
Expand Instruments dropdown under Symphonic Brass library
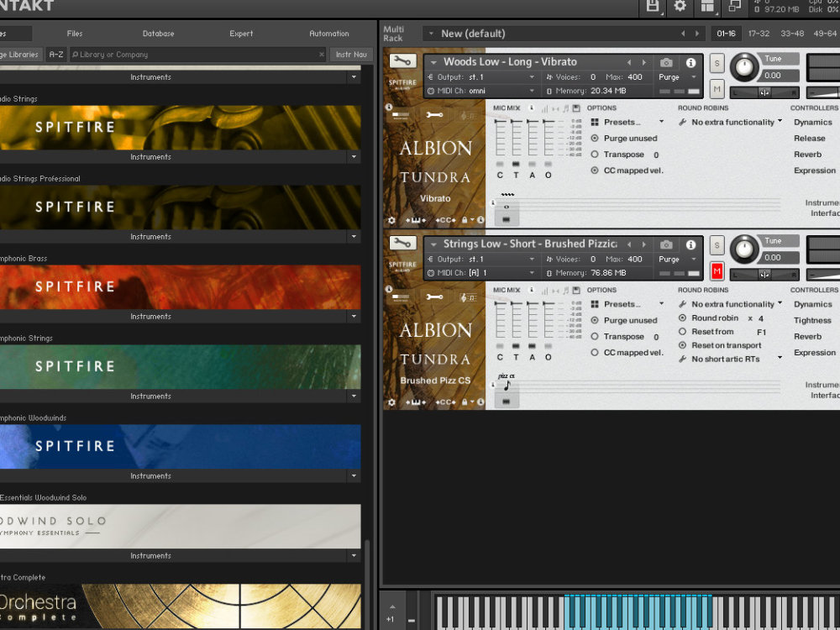coord(354,317)
